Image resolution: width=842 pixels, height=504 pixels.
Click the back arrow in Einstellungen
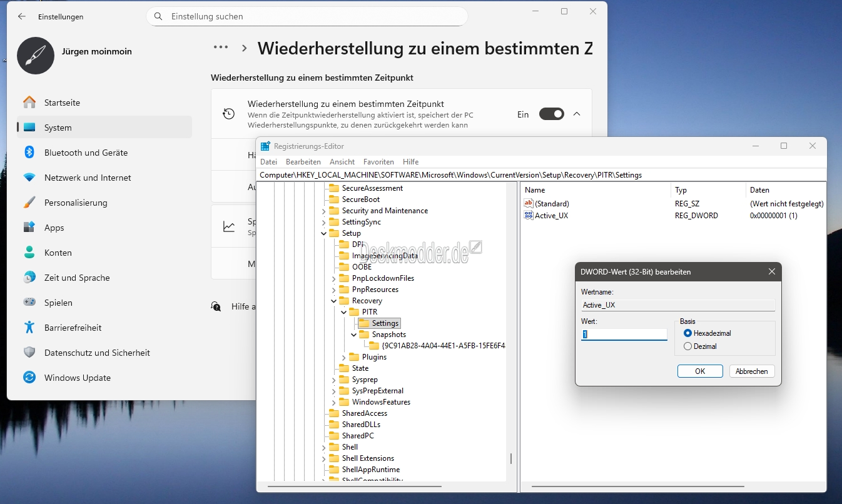click(22, 17)
